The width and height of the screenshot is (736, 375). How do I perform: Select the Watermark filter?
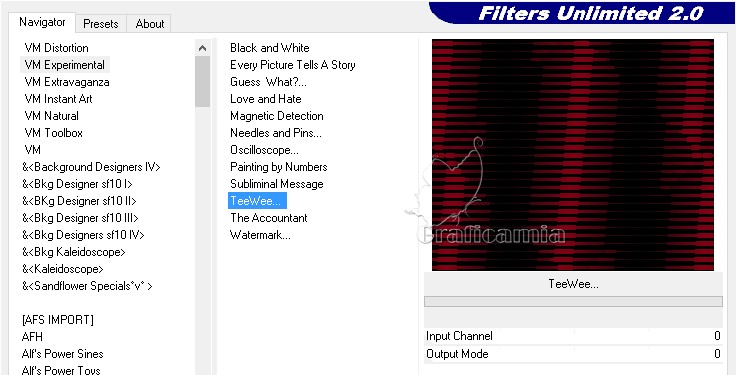coord(260,235)
